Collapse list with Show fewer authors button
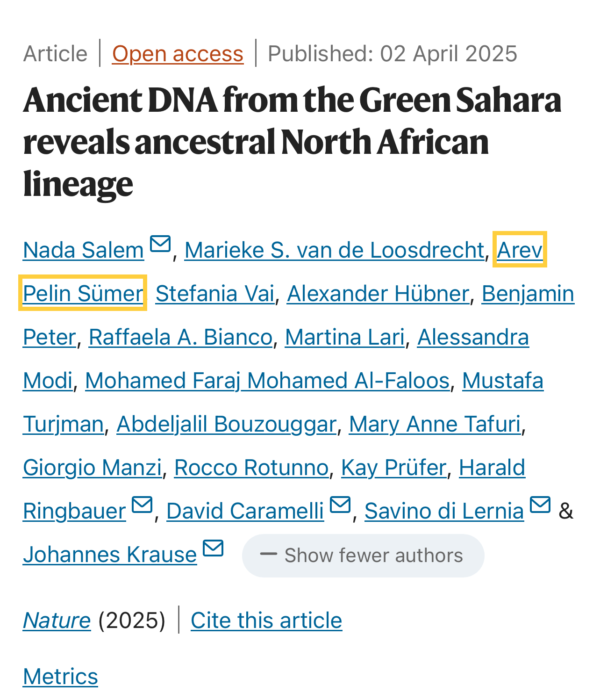The width and height of the screenshot is (600, 700). (x=363, y=556)
